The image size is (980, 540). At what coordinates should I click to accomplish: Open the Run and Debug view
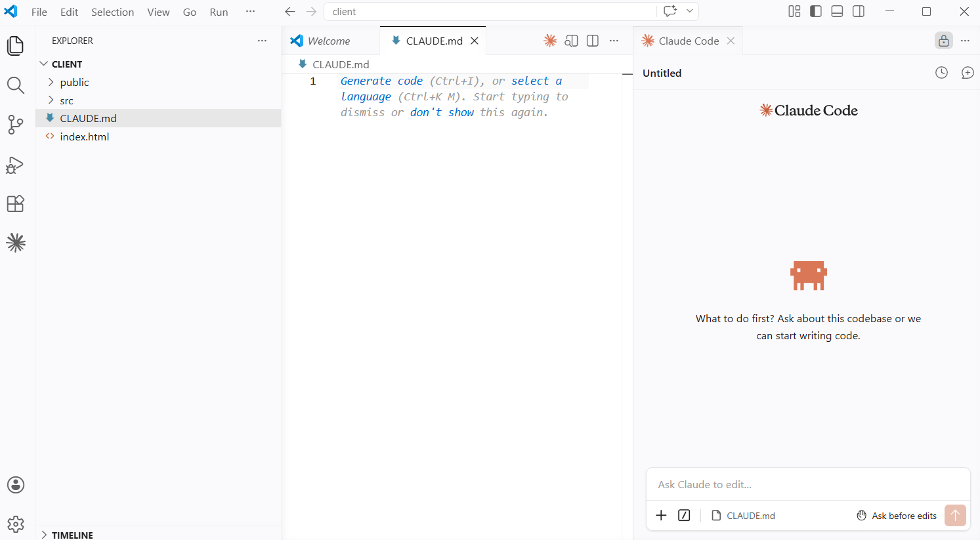(x=16, y=165)
